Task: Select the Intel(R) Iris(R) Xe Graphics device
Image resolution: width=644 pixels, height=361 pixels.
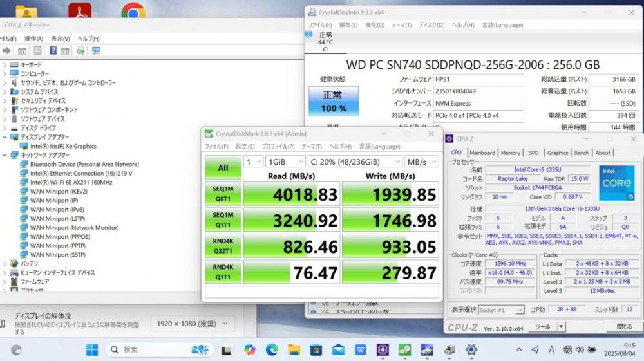Action: click(x=63, y=146)
